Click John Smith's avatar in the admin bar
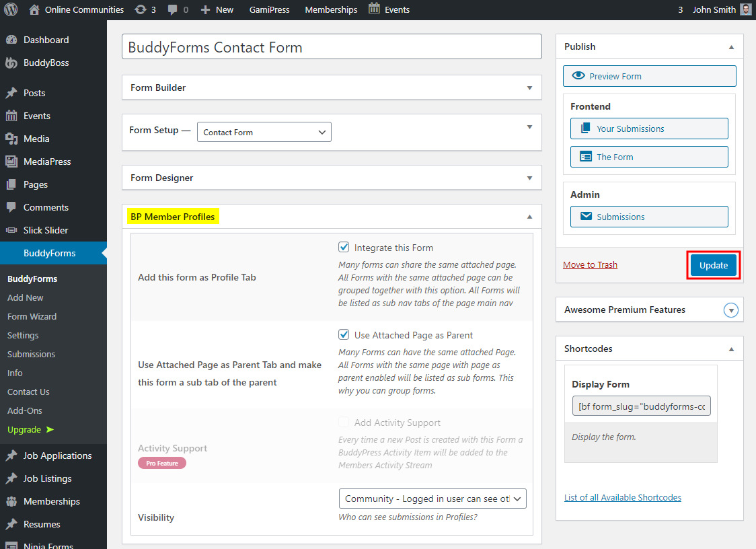 (x=746, y=9)
